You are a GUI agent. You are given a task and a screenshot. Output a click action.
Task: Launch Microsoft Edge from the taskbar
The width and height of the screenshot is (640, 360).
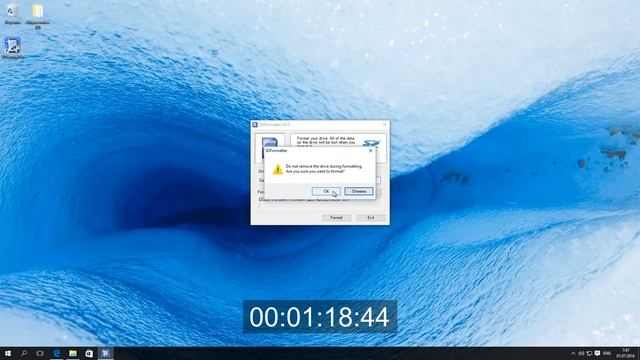56,353
